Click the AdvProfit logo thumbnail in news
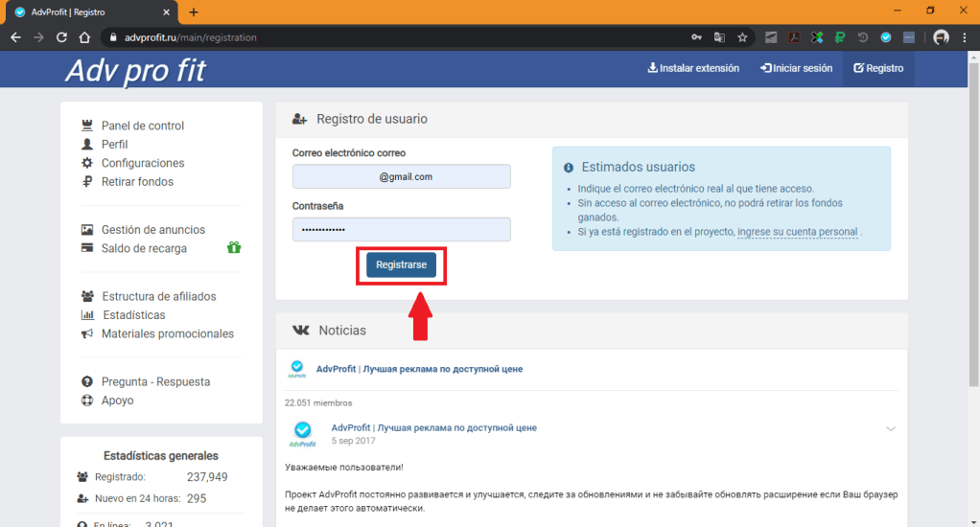Viewport: 980px width, 527px height. 297,369
